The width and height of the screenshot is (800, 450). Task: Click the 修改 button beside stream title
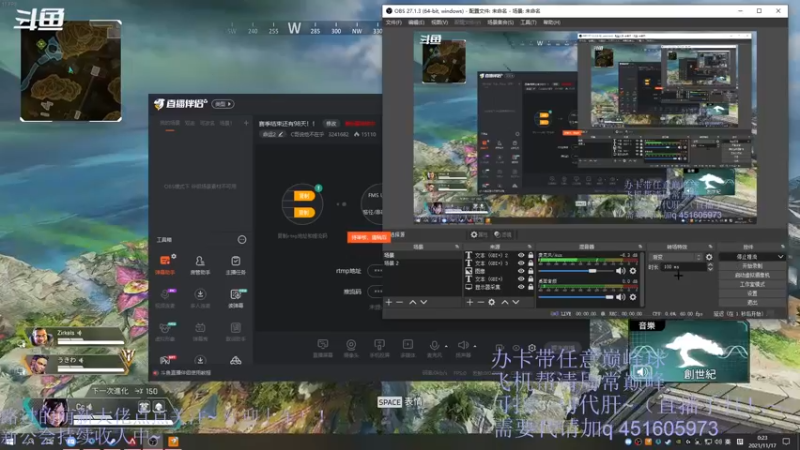click(x=332, y=123)
